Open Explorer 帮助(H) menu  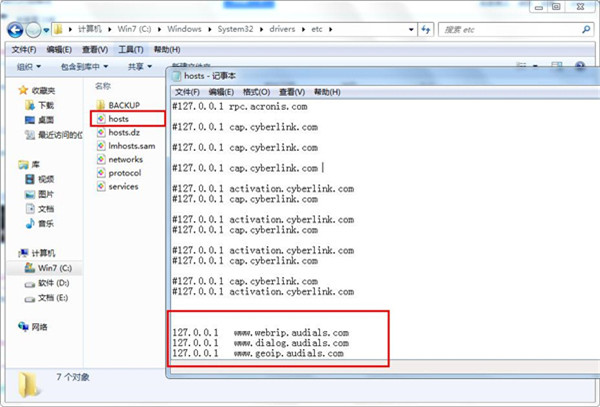[167, 50]
